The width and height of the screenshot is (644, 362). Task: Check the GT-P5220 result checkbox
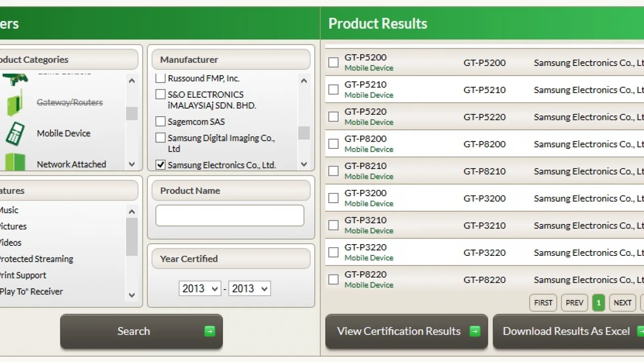click(x=333, y=117)
